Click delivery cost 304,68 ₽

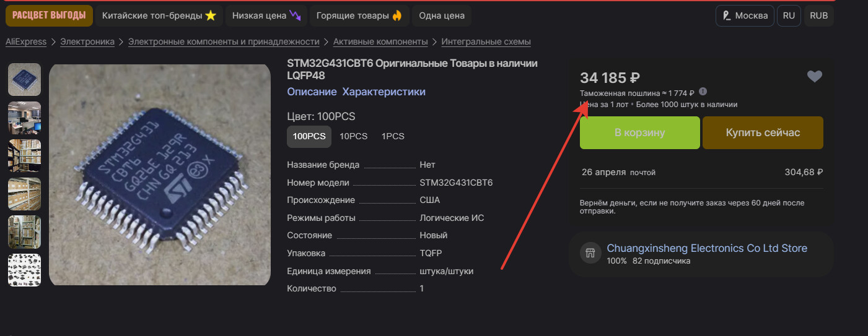pos(804,172)
